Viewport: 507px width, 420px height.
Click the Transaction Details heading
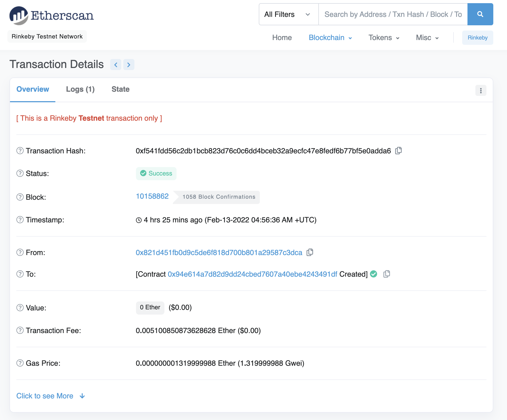[57, 64]
